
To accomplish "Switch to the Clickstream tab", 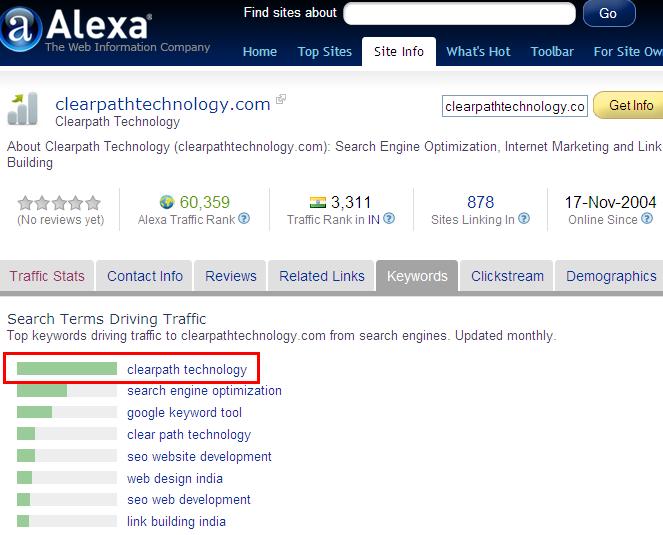I will 507,276.
